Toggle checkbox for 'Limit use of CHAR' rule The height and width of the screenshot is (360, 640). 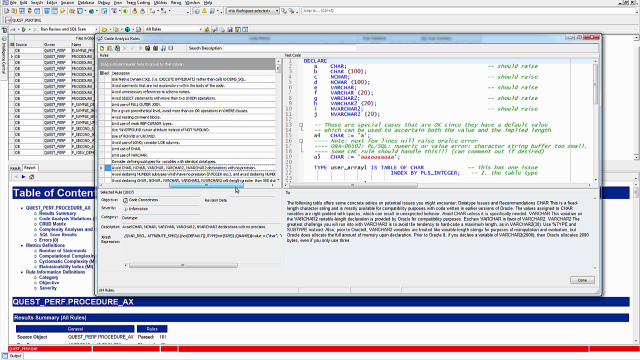coord(108,149)
